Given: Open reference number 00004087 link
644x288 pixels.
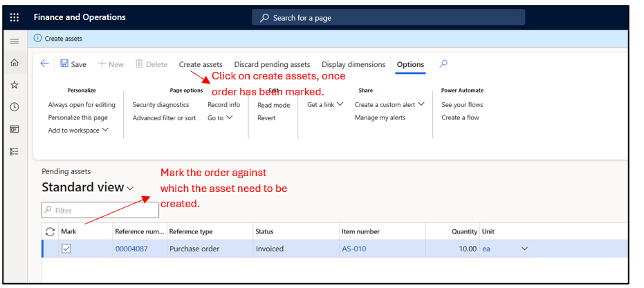Looking at the screenshot, I should (x=131, y=249).
